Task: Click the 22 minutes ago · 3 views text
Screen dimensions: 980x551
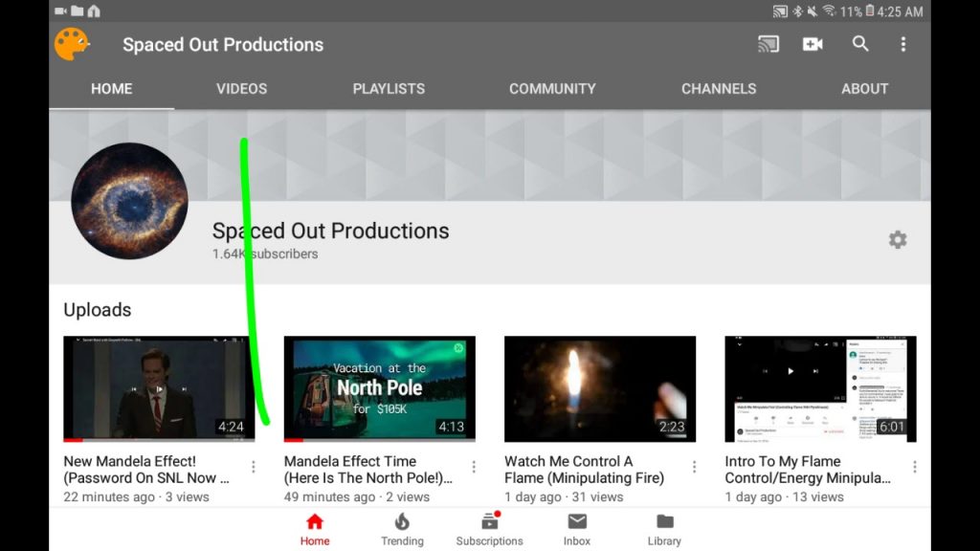Action: tap(136, 496)
